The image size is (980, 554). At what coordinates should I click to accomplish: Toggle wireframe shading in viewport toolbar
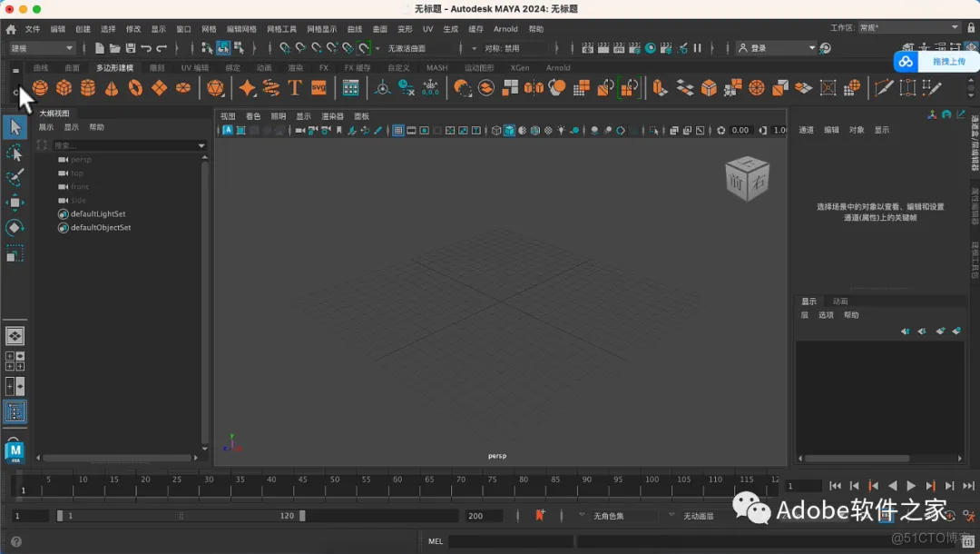[x=496, y=131]
